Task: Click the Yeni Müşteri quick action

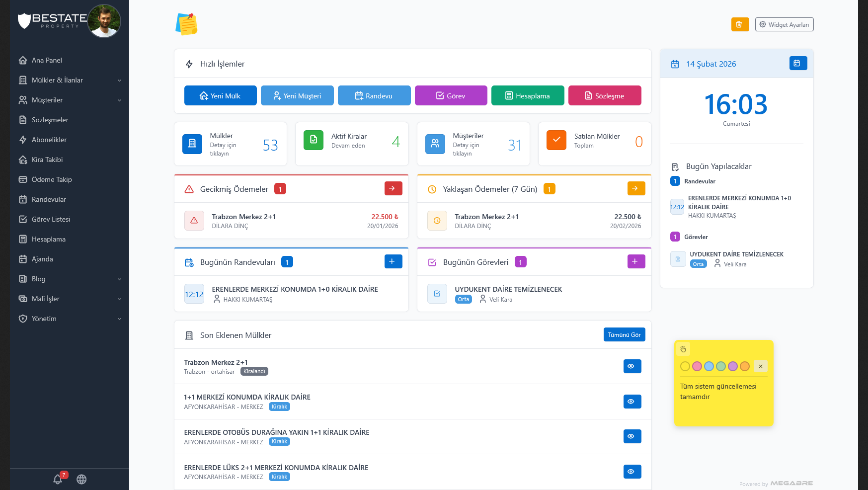Action: point(297,95)
